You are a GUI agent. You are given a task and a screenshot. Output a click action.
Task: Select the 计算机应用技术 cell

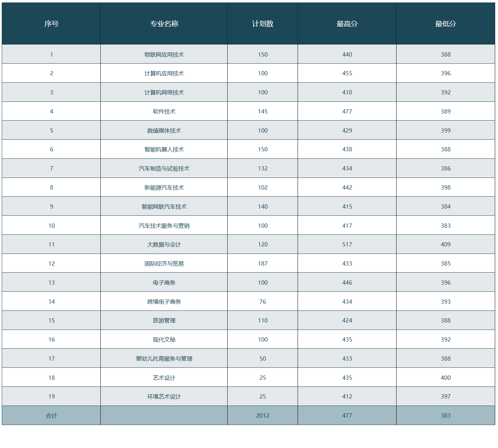click(x=164, y=73)
